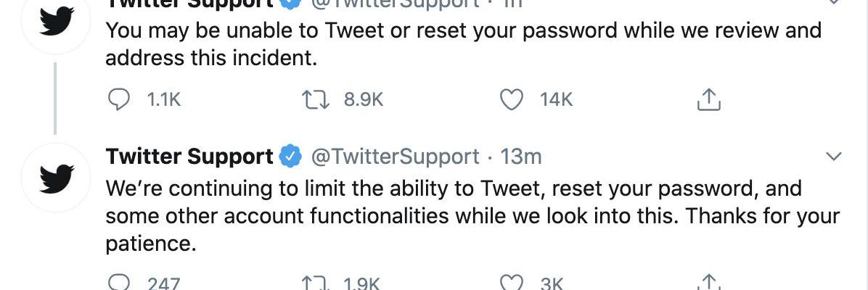Open share options for the 13m tweet
Viewport: 868px width, 290px height.
click(708, 283)
